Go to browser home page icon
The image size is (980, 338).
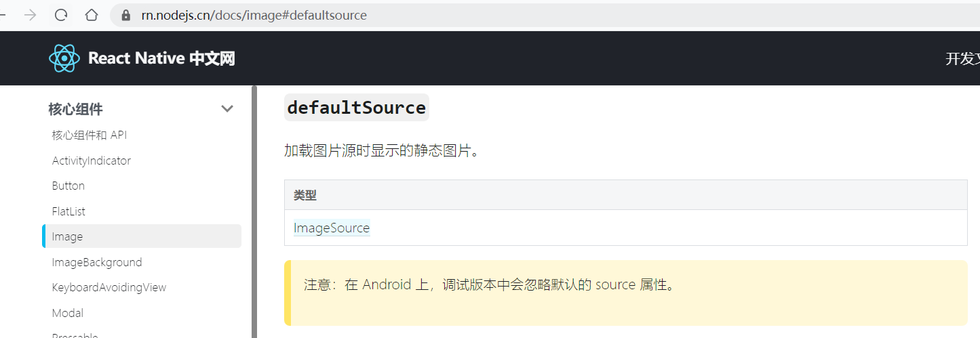[x=92, y=15]
